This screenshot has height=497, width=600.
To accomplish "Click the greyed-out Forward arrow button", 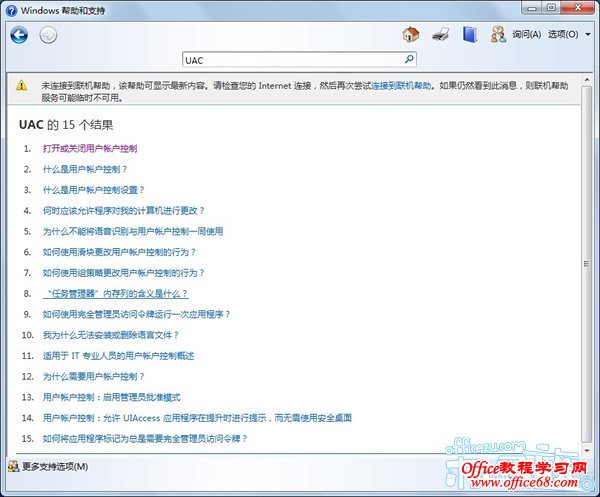I will tap(48, 35).
